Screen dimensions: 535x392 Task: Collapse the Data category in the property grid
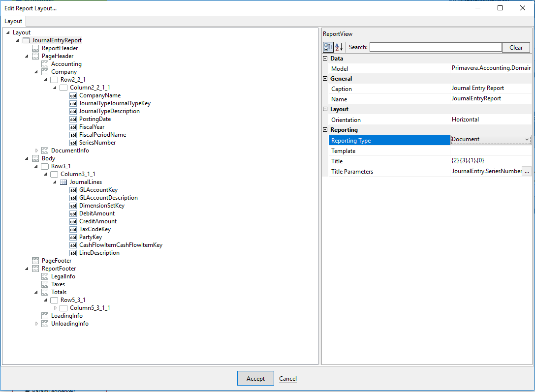pyautogui.click(x=325, y=59)
